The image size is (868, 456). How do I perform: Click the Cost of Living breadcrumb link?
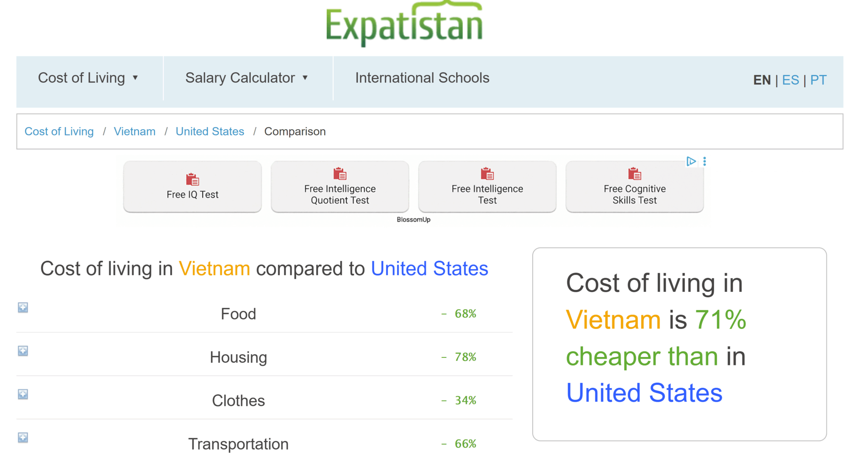click(x=59, y=132)
